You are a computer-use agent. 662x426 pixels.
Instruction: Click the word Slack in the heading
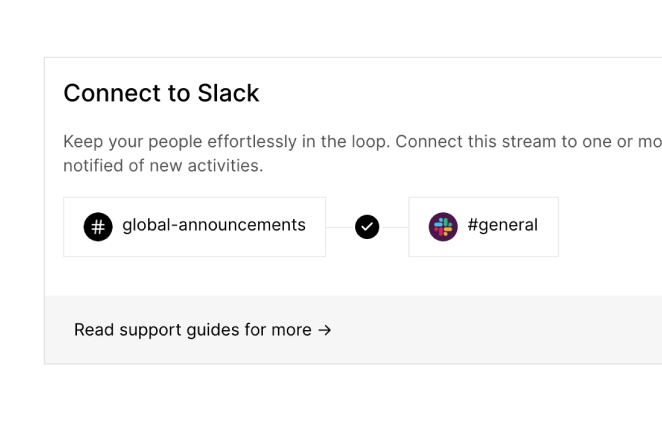coord(228,94)
